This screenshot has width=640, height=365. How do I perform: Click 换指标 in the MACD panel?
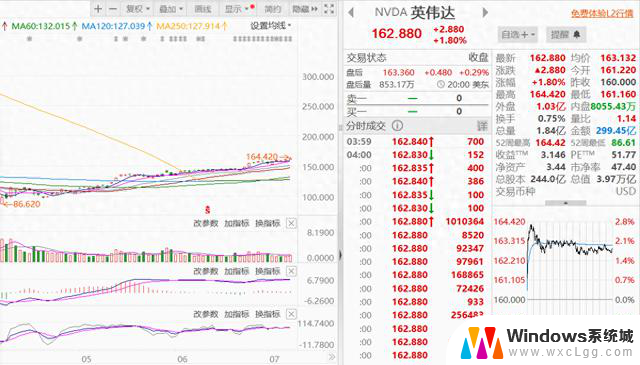tap(268, 271)
